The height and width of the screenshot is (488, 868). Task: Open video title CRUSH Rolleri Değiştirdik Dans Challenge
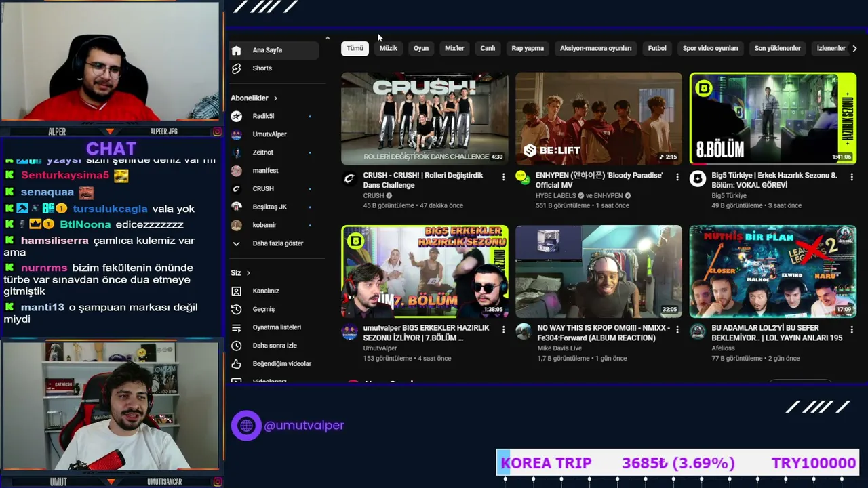click(423, 180)
